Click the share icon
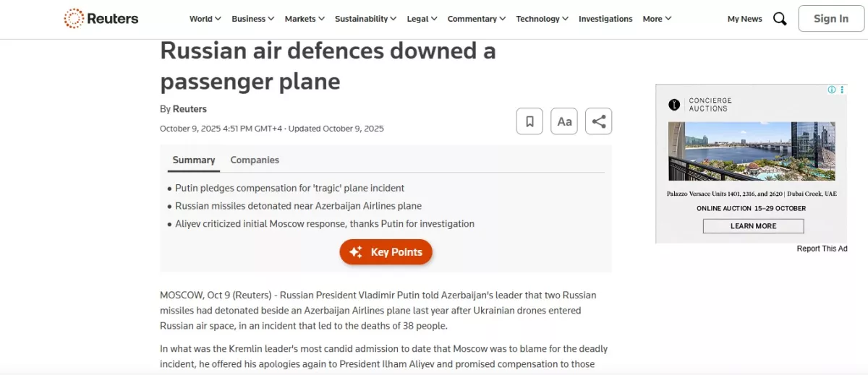Screen dimensions: 868x375 coord(599,121)
